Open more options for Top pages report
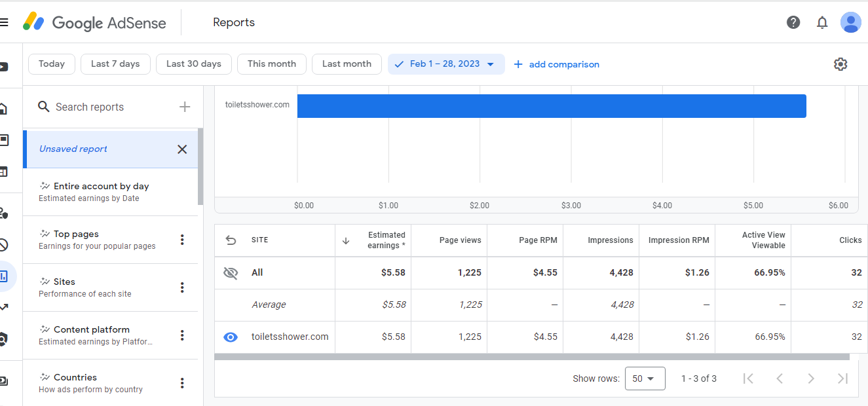 coord(182,240)
